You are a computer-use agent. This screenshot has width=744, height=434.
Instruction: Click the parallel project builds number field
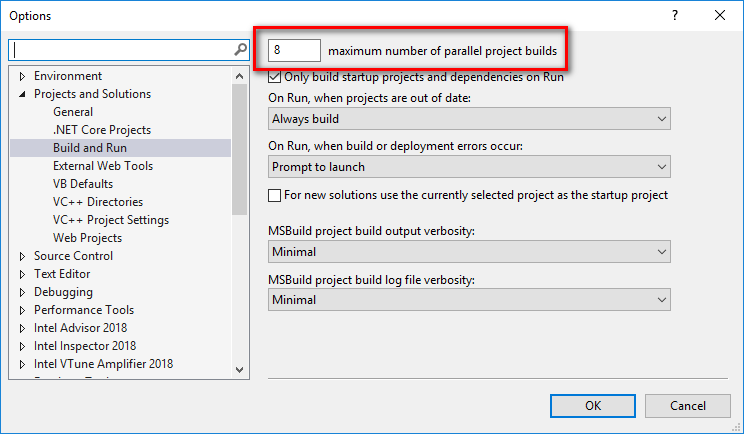click(x=294, y=50)
